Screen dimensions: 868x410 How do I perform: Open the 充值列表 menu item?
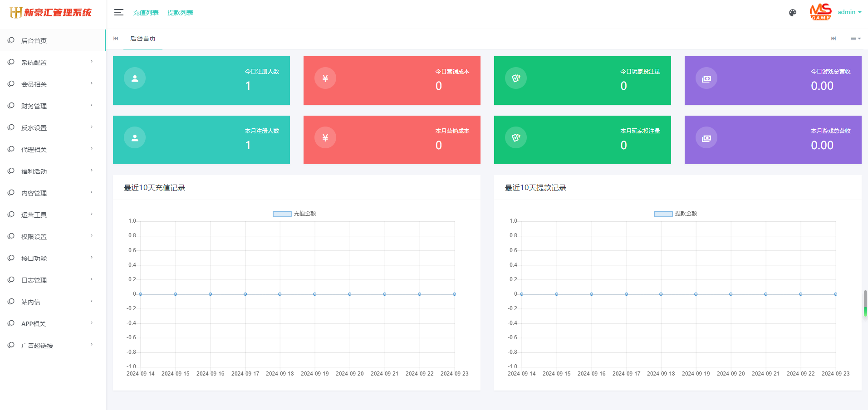[x=146, y=12]
